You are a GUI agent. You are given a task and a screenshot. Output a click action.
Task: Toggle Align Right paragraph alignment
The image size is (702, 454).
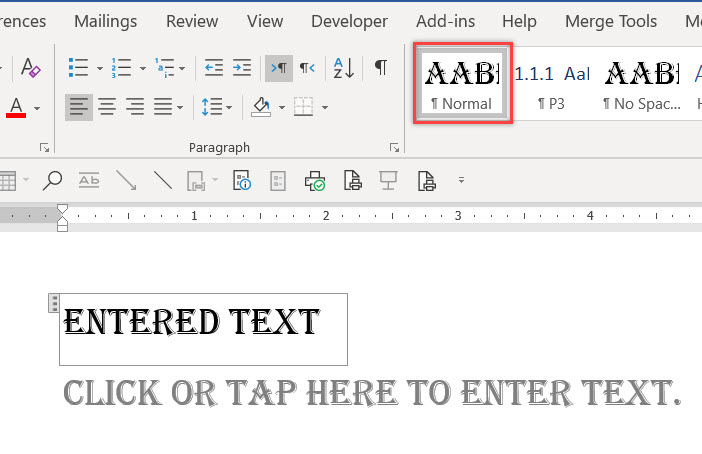134,107
